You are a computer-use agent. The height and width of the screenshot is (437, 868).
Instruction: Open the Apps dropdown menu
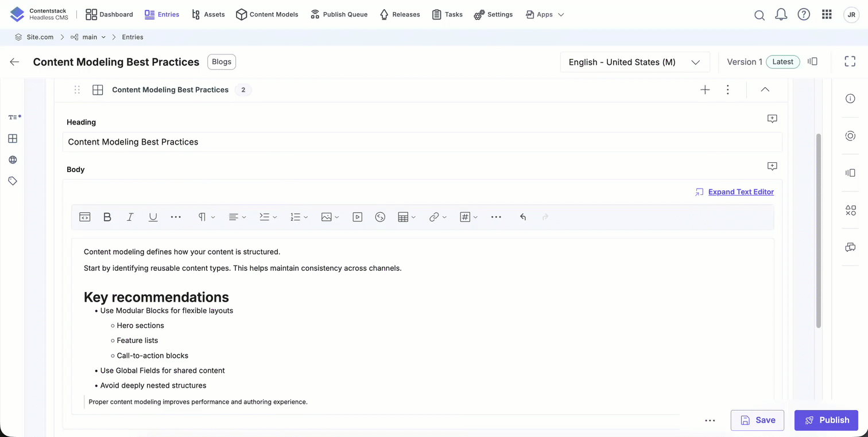[544, 14]
